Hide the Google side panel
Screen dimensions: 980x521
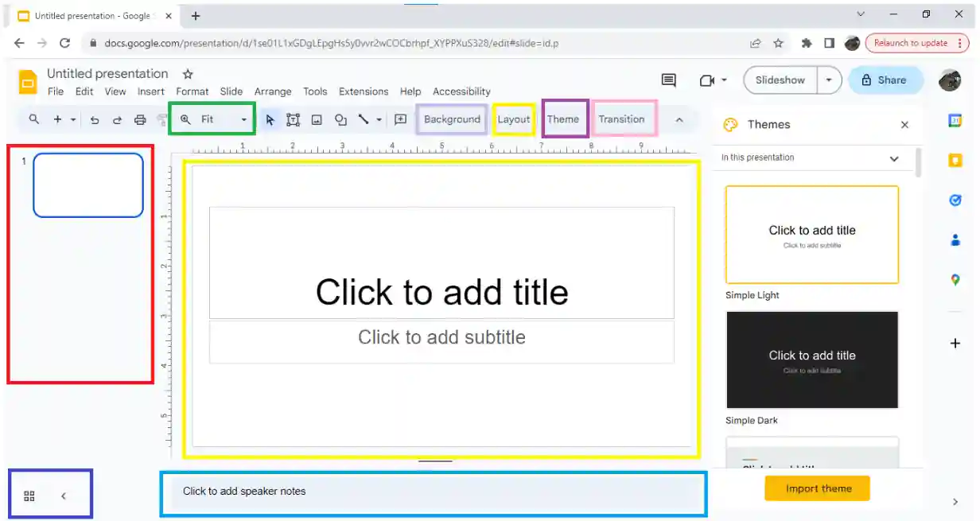[955, 501]
